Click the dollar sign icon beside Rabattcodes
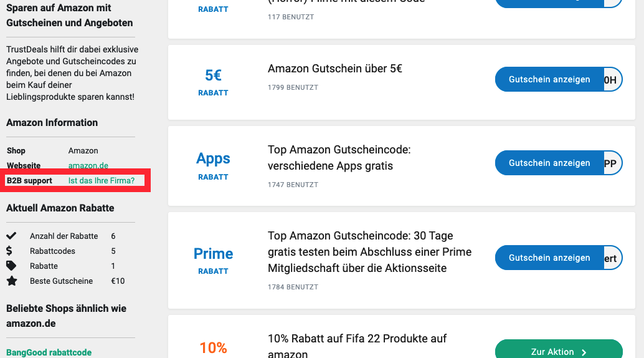The image size is (644, 358). pyautogui.click(x=9, y=251)
